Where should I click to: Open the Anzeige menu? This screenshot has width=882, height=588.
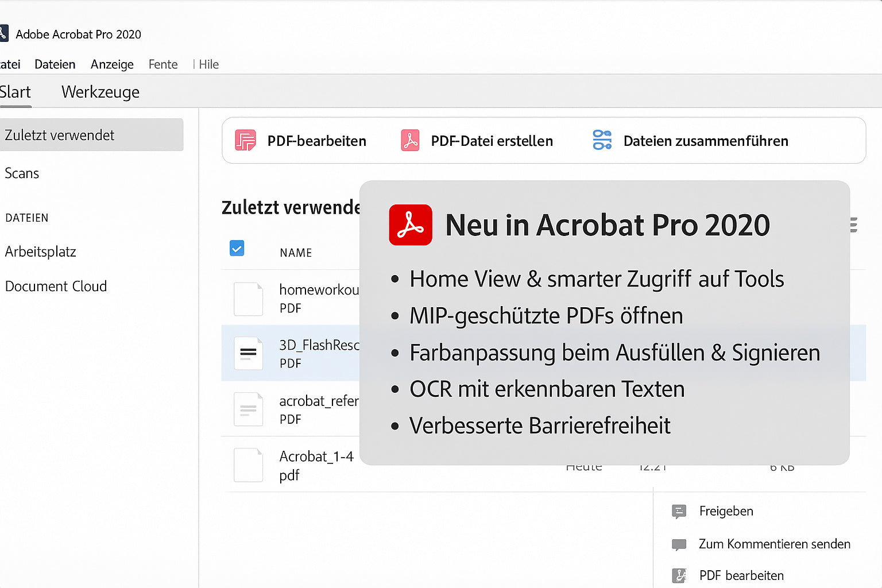point(112,64)
